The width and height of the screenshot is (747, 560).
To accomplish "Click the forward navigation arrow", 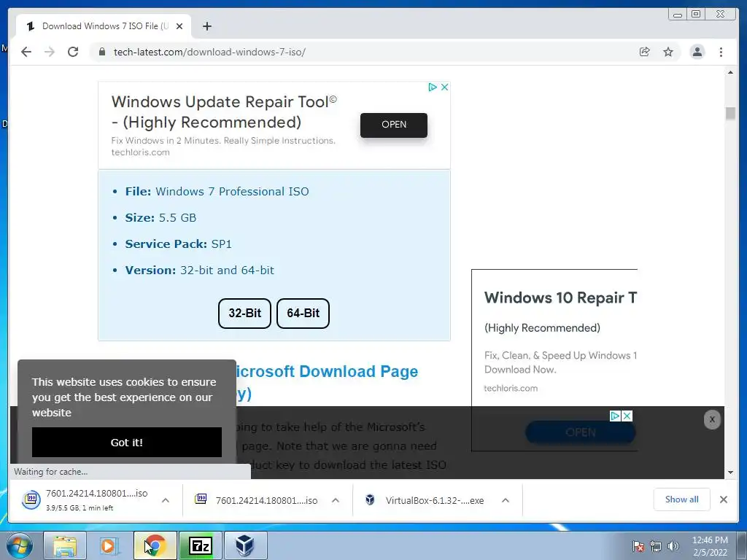I will pos(50,52).
